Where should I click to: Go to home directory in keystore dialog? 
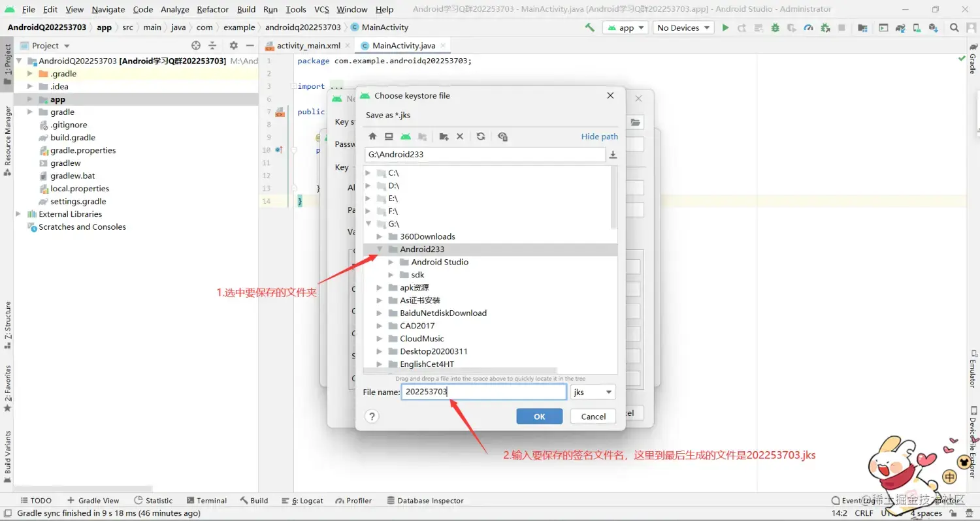[x=372, y=136]
